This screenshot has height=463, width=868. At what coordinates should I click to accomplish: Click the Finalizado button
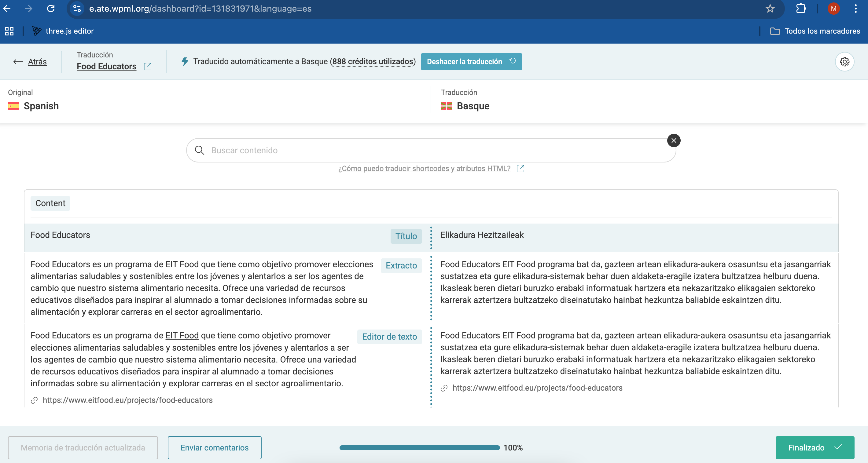click(x=815, y=447)
